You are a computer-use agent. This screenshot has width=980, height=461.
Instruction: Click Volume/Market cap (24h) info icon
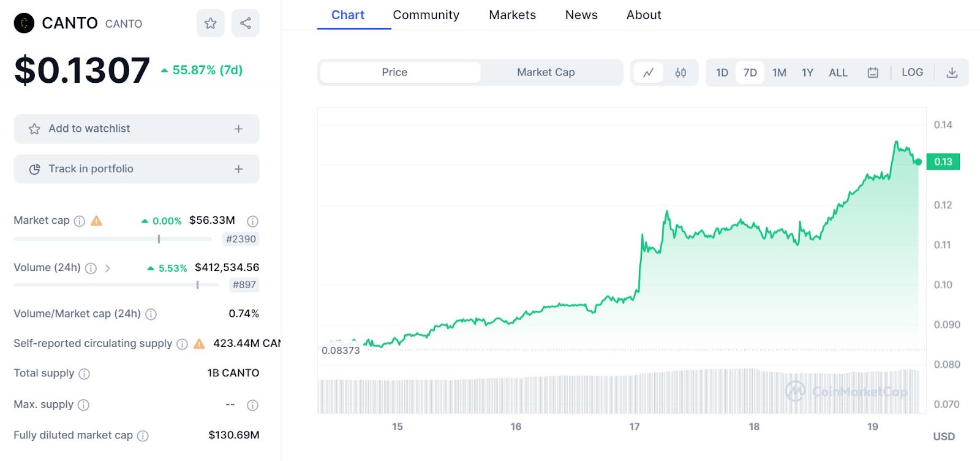click(151, 314)
